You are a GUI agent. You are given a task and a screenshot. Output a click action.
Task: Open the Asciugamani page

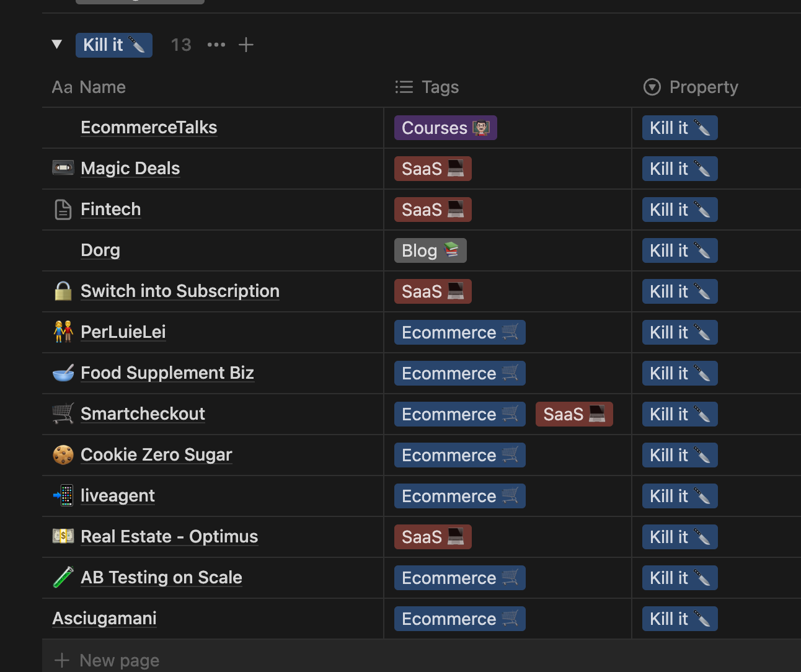click(104, 618)
